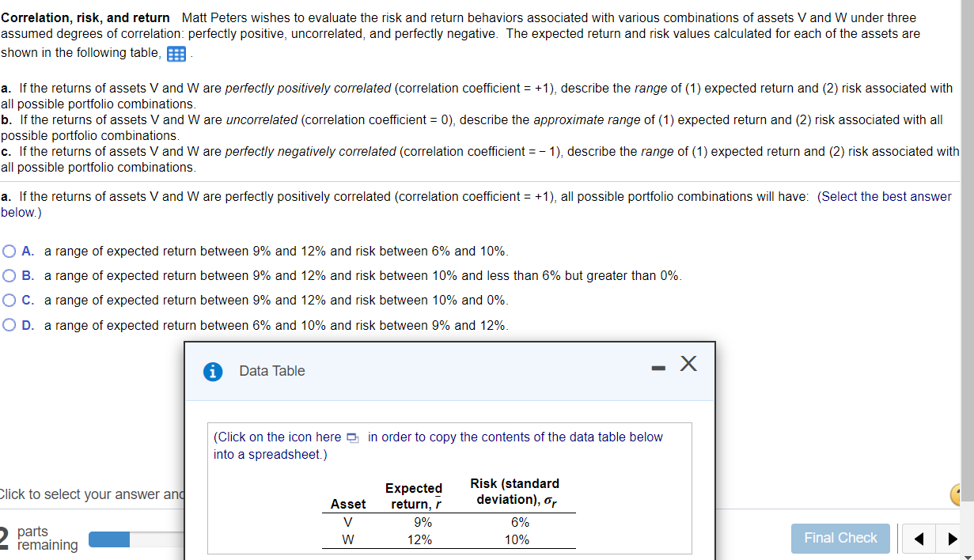Select answer choice A
The height and width of the screenshot is (560, 974).
9,251
